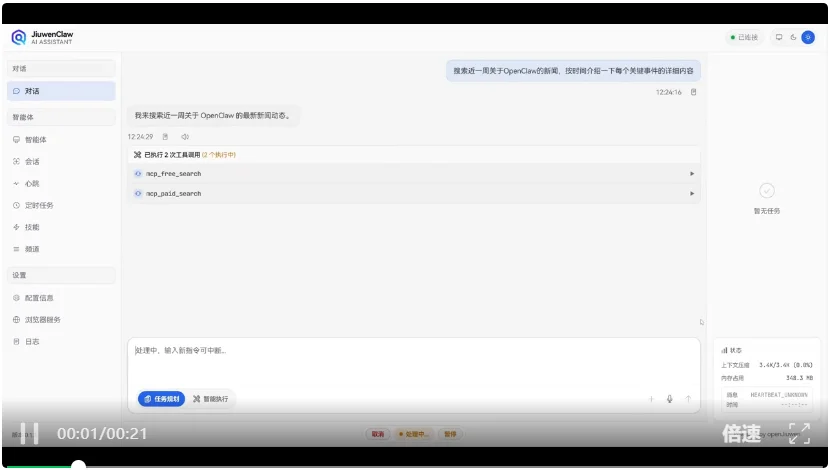Expand the mcp_free_search tool call
Image resolution: width=830 pixels, height=470 pixels.
692,174
